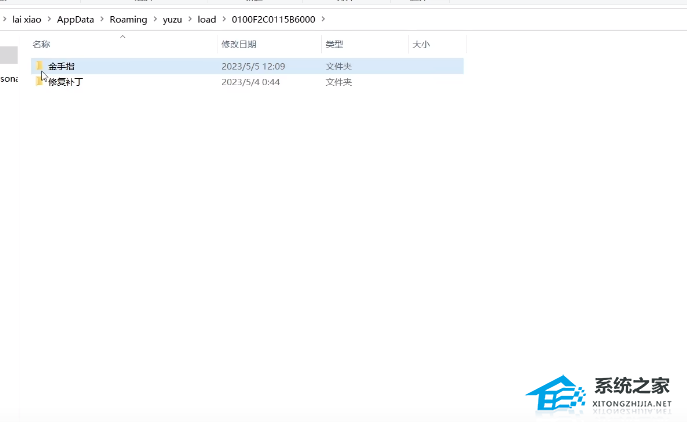Expand chevron after AppData
687x422 pixels.
(x=102, y=19)
